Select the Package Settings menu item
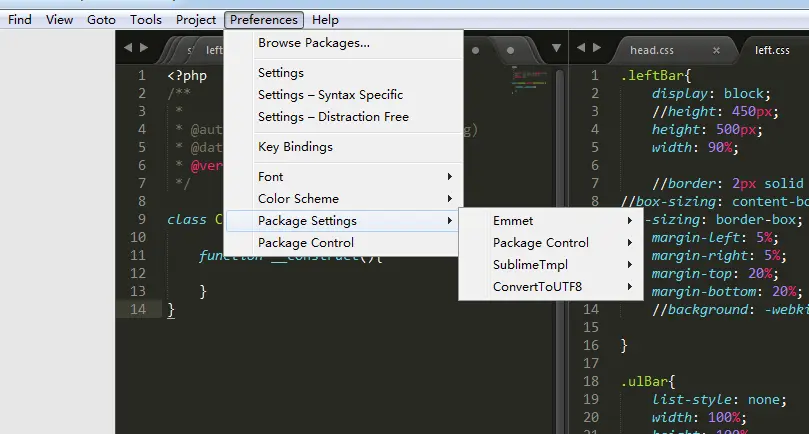This screenshot has width=809, height=434. (x=342, y=221)
